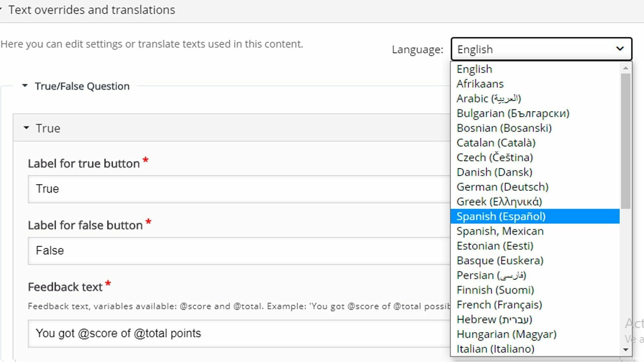
Task: Open the Language dropdown showing English
Action: (541, 49)
